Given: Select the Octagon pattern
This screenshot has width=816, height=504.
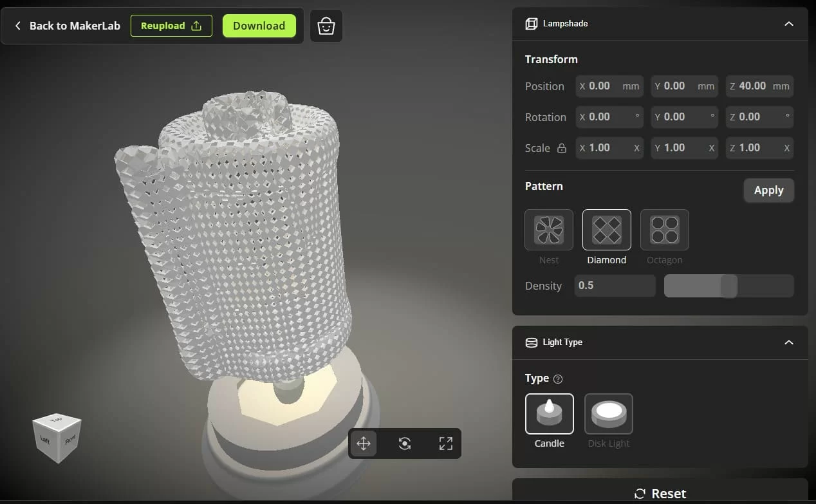Looking at the screenshot, I should point(665,230).
